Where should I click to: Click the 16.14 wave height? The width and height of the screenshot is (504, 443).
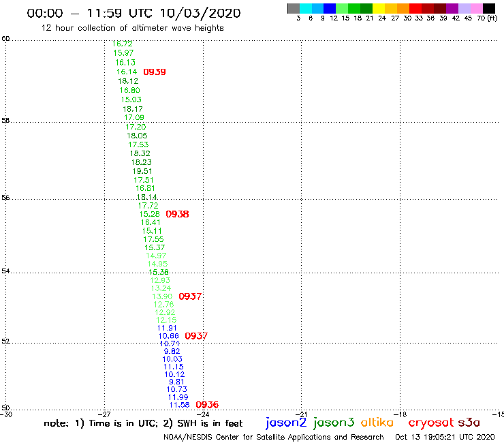(127, 72)
